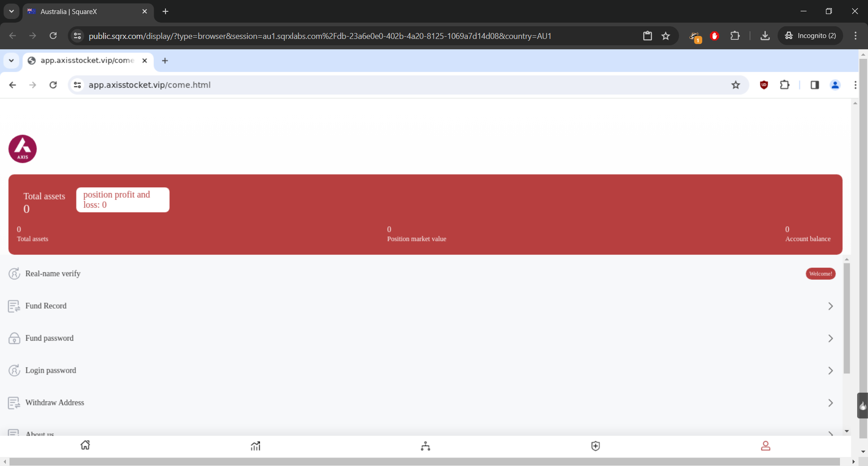Select the hierarchy icon in bottom navigation
The height and width of the screenshot is (466, 868).
tap(425, 446)
